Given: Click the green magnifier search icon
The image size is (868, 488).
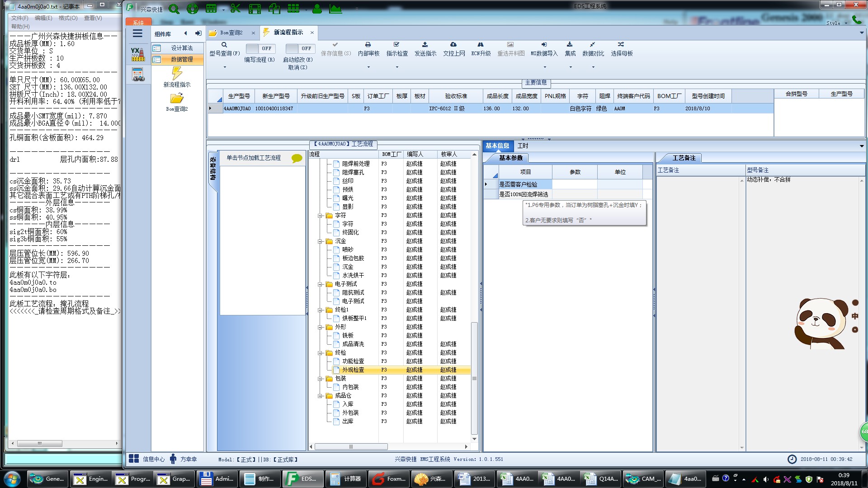Looking at the screenshot, I should [174, 9].
